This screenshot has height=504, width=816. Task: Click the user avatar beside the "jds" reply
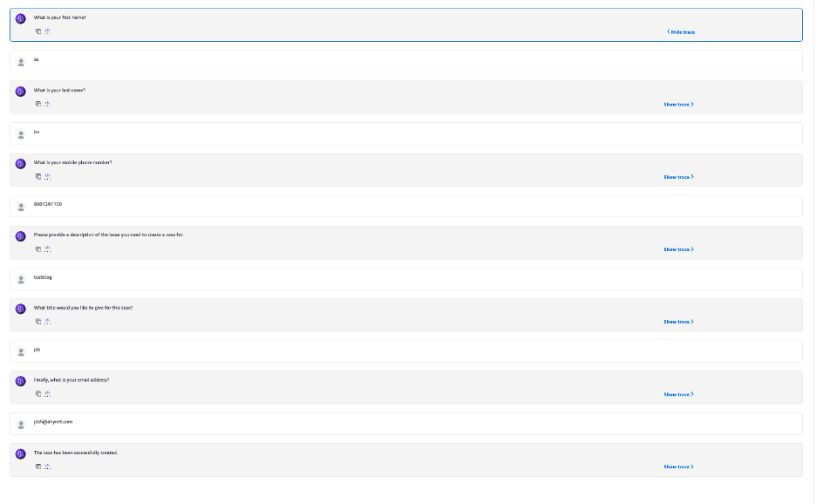click(21, 352)
